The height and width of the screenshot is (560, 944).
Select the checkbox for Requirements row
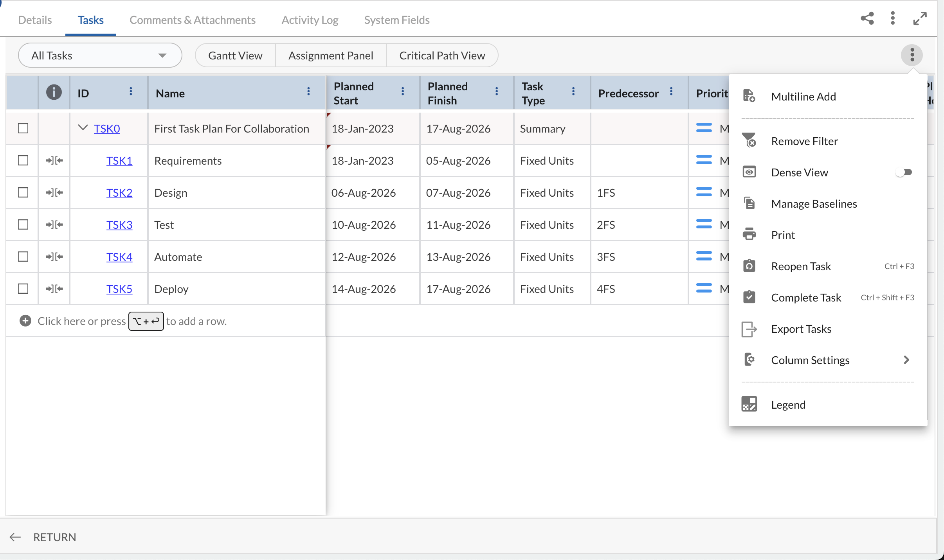23,160
